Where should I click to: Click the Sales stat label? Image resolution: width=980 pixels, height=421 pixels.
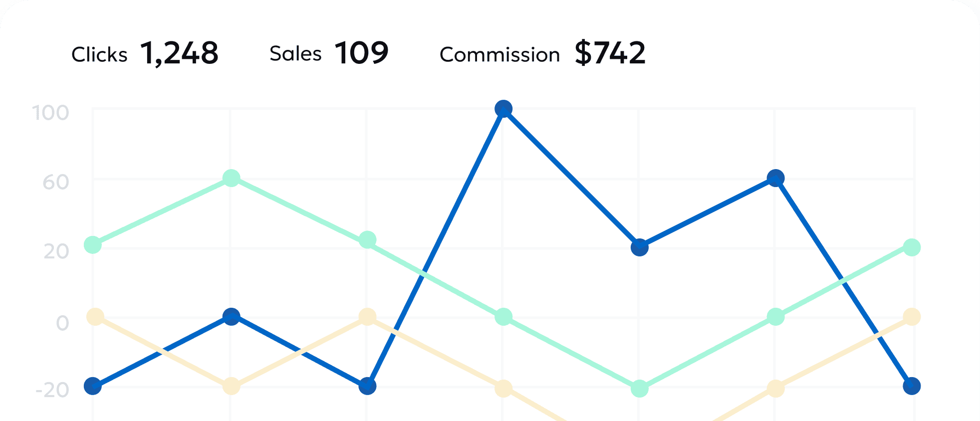pyautogui.click(x=295, y=53)
